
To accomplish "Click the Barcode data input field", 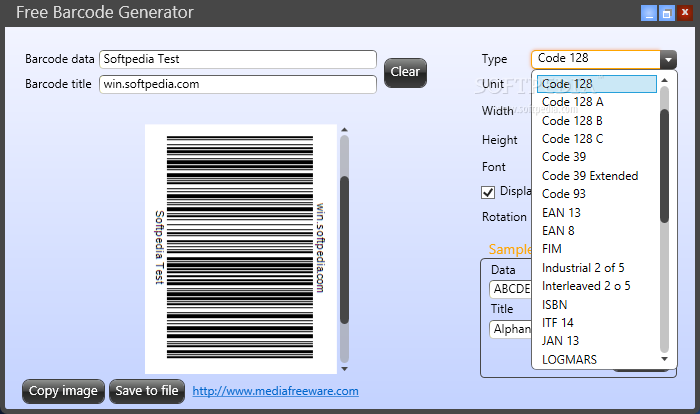I will click(238, 59).
